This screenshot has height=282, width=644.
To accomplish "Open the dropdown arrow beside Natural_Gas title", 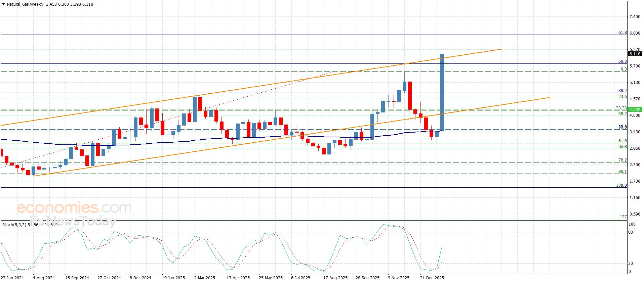I will (x=4, y=4).
